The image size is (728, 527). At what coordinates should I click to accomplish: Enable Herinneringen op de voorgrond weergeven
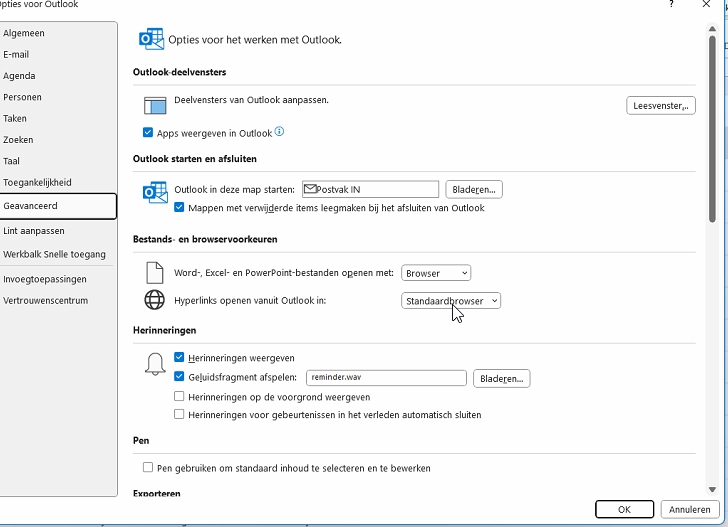pos(179,397)
